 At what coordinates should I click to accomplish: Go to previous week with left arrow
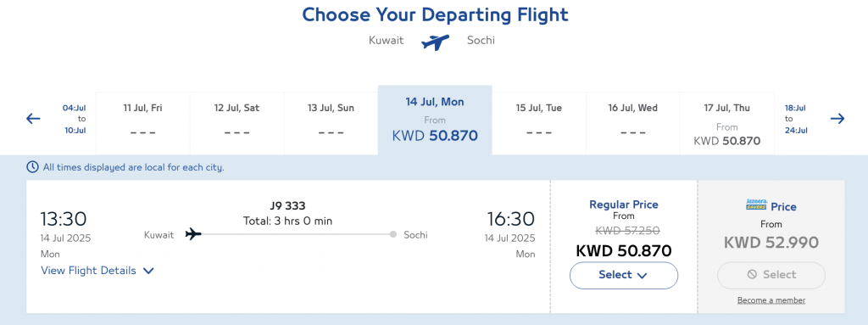[33, 118]
